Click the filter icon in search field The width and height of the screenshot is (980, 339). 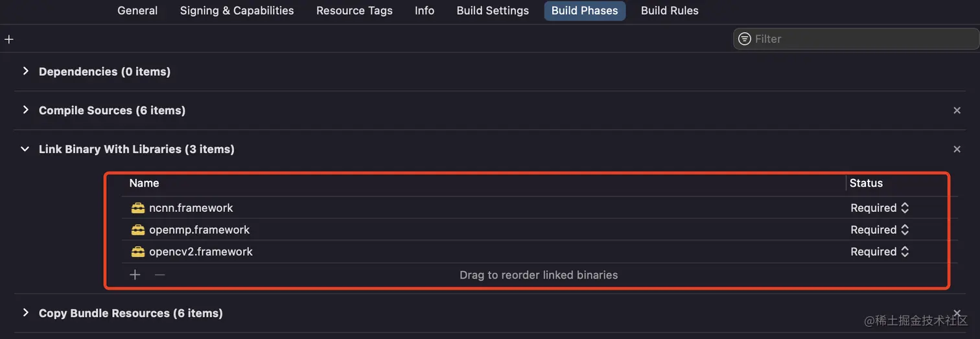click(x=745, y=39)
